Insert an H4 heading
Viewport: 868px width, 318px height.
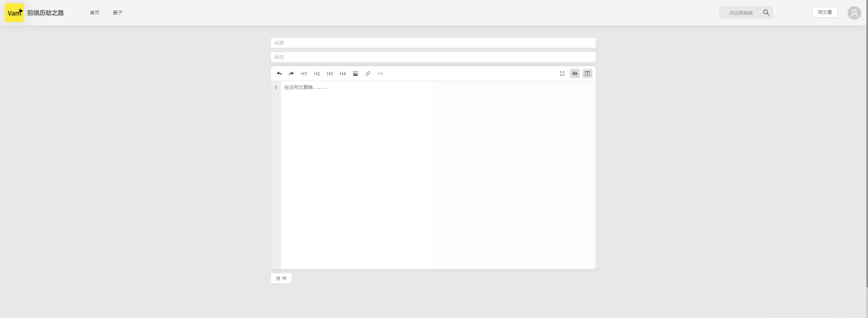pos(343,74)
